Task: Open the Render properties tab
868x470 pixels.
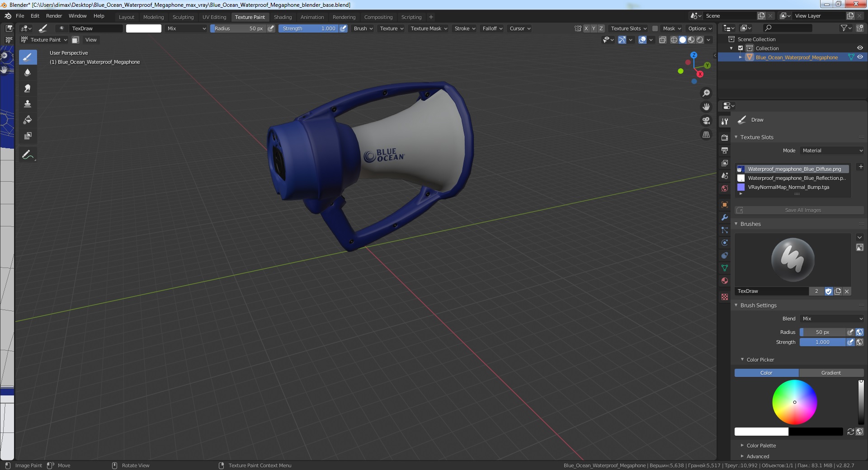Action: pyautogui.click(x=725, y=137)
